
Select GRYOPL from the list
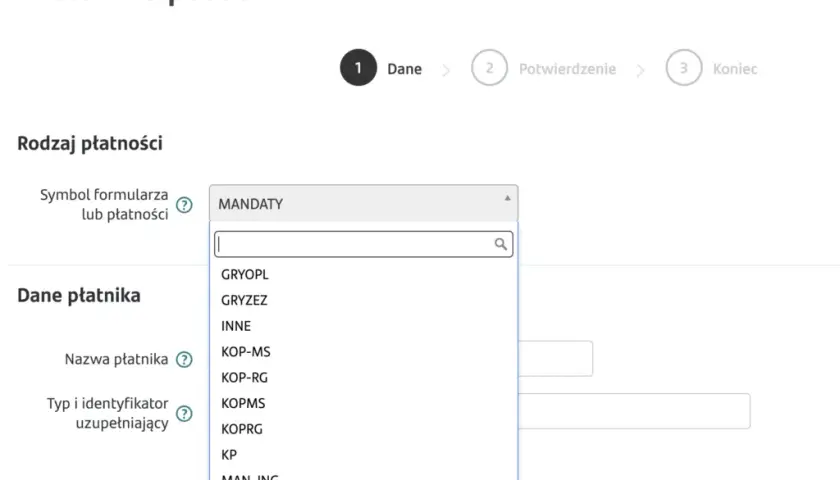(x=363, y=274)
